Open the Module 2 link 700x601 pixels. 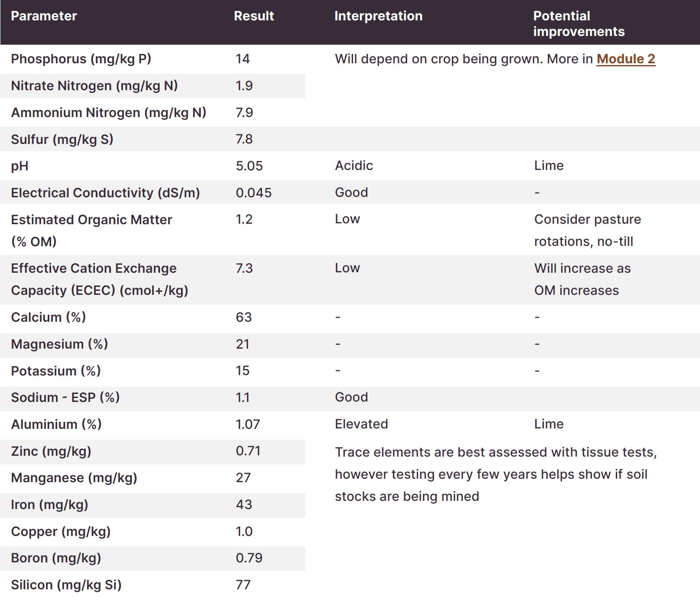pyautogui.click(x=625, y=59)
